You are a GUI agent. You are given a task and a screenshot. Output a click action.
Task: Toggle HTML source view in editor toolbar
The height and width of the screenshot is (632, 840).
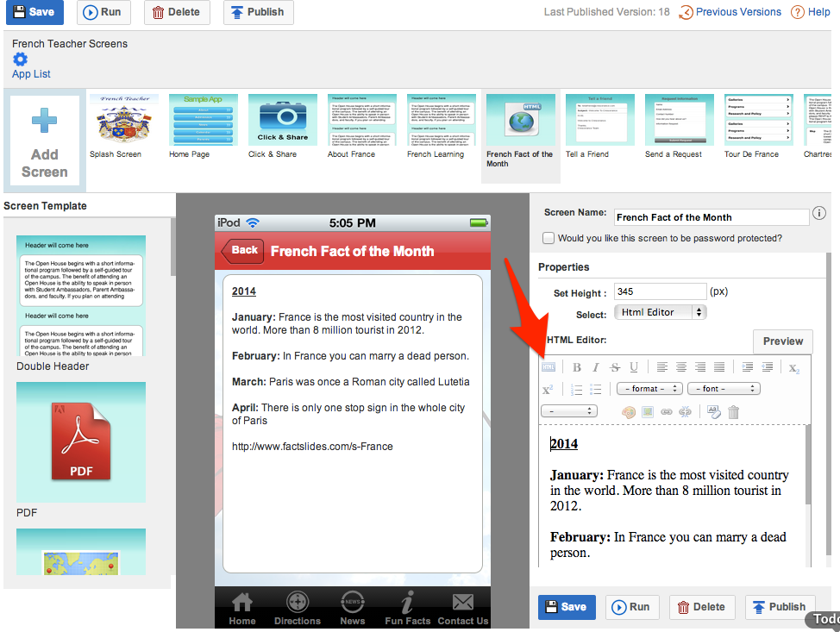coord(549,367)
